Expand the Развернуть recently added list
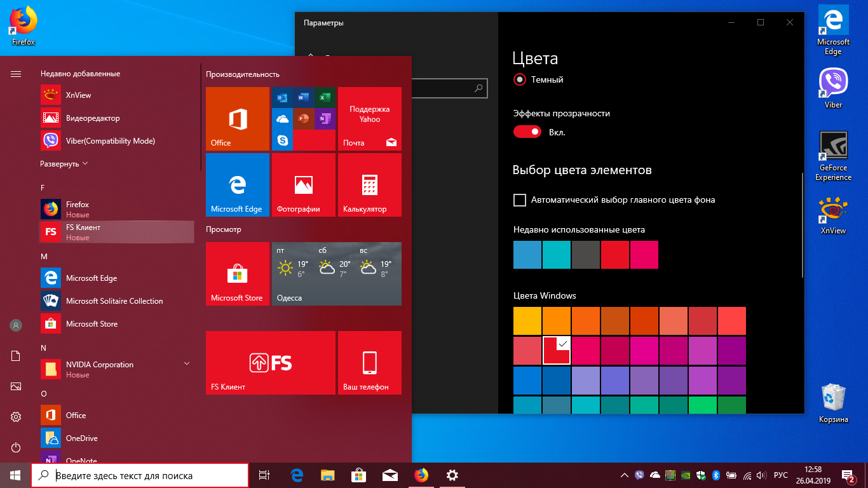 pos(64,164)
